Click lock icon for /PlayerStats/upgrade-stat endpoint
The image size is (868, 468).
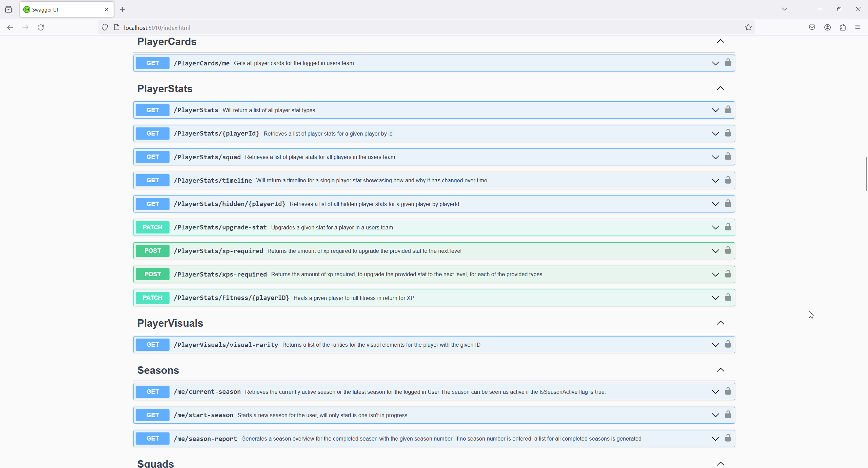coord(728,227)
